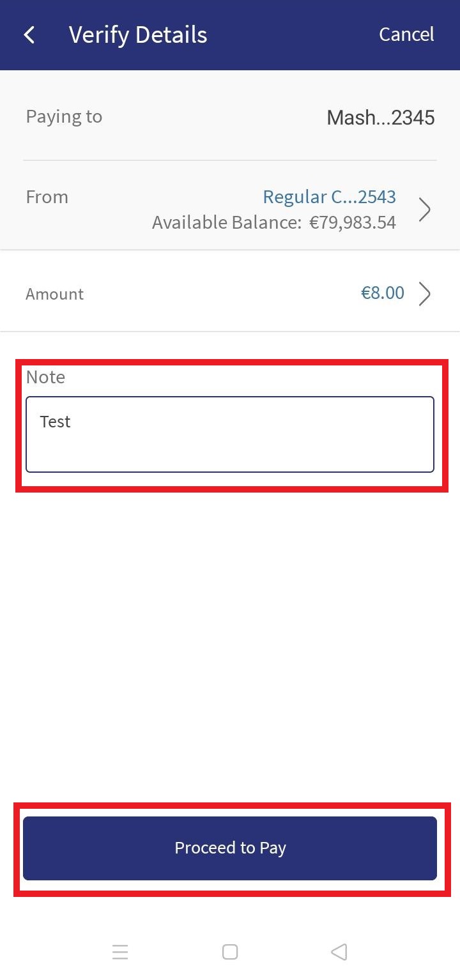Tap the Amount label
This screenshot has width=460, height=980.
[54, 294]
